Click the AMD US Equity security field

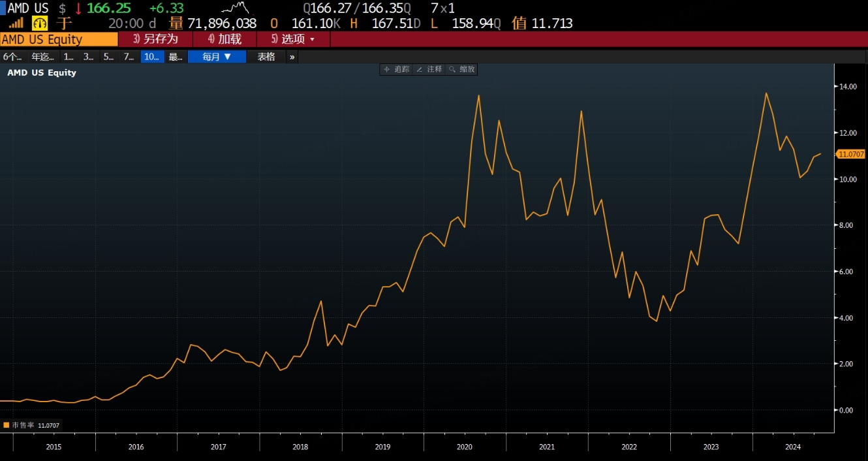tap(59, 39)
